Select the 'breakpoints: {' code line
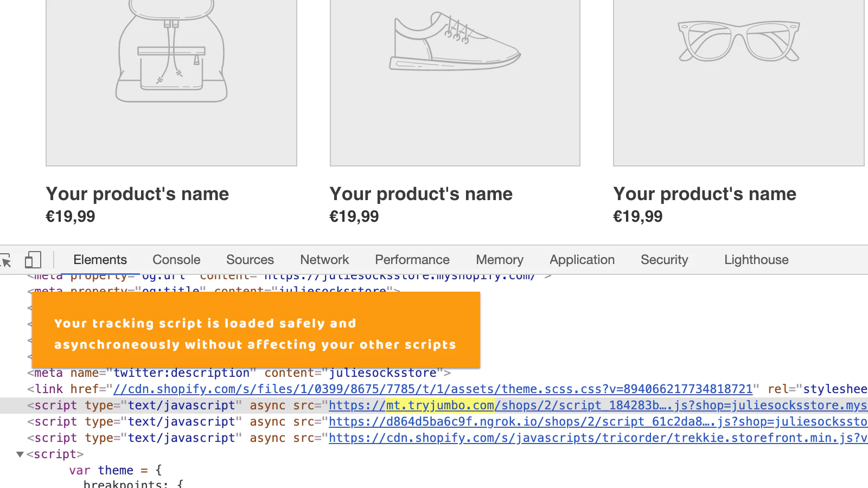The width and height of the screenshot is (868, 488). (133, 483)
